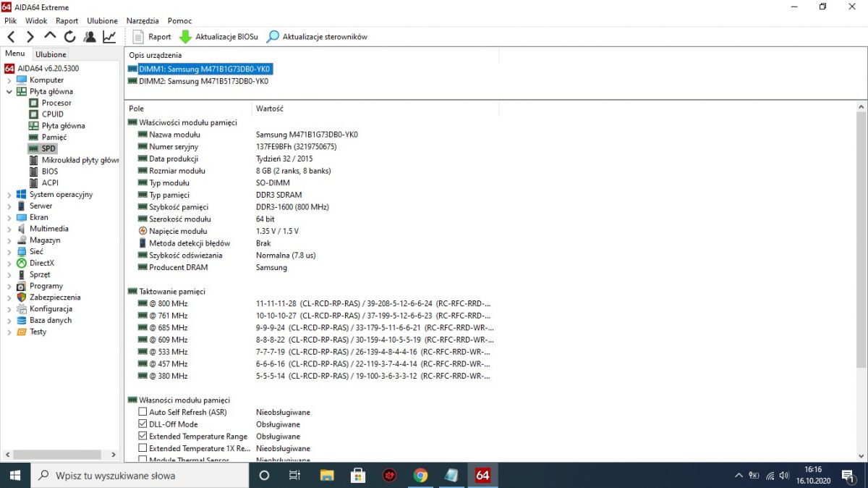
Task: Click the Wartość column header
Action: point(375,109)
